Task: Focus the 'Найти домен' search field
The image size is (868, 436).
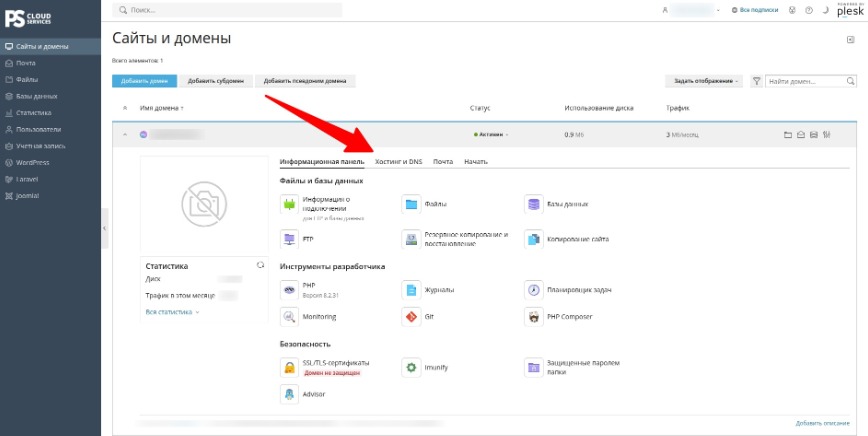Action: (x=805, y=81)
